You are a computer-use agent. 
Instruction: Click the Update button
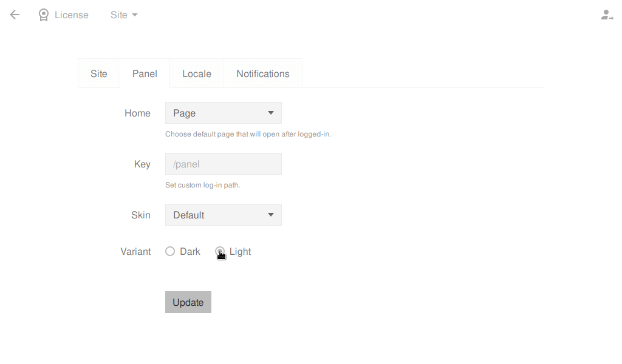click(188, 302)
